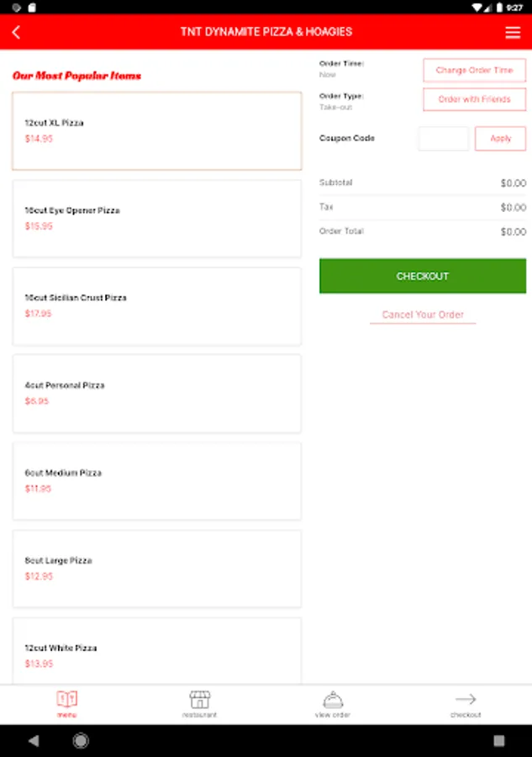Focus the Coupon Code input field
This screenshot has width=532, height=757.
coord(444,139)
